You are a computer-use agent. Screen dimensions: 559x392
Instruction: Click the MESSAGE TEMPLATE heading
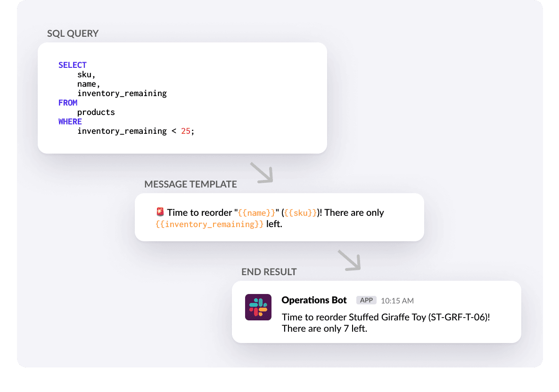pos(190,184)
